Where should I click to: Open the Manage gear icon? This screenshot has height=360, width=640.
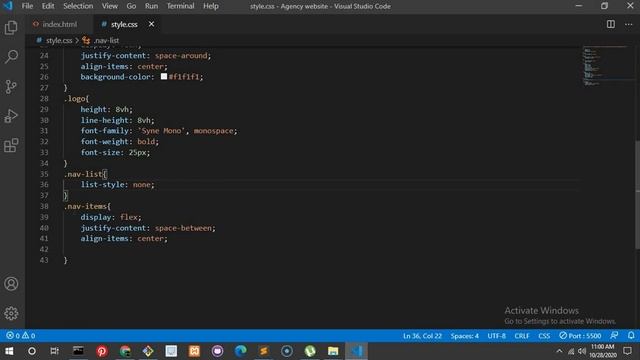[11, 313]
